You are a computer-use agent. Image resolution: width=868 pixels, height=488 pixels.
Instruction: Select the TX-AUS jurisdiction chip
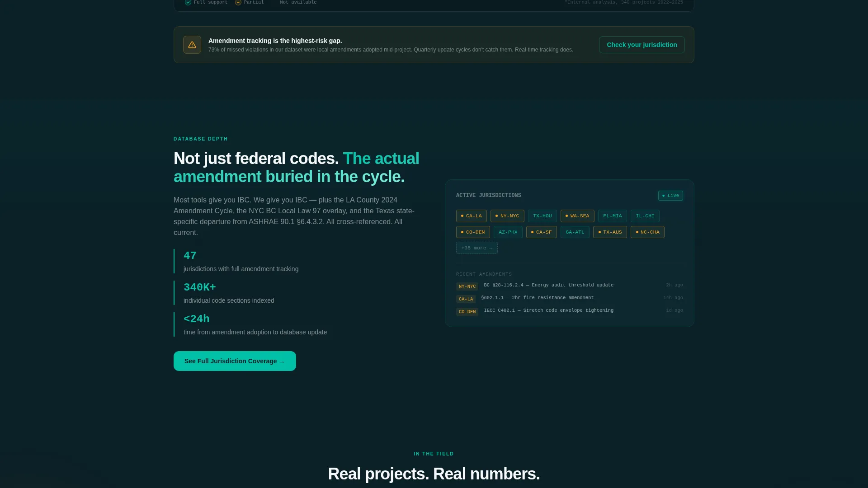(x=610, y=232)
